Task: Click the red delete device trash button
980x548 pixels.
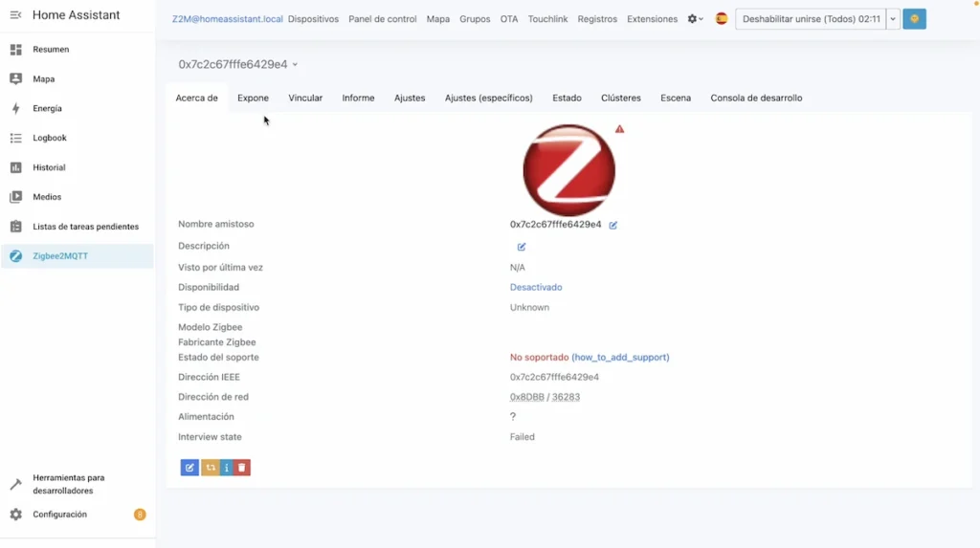Action: click(x=242, y=468)
